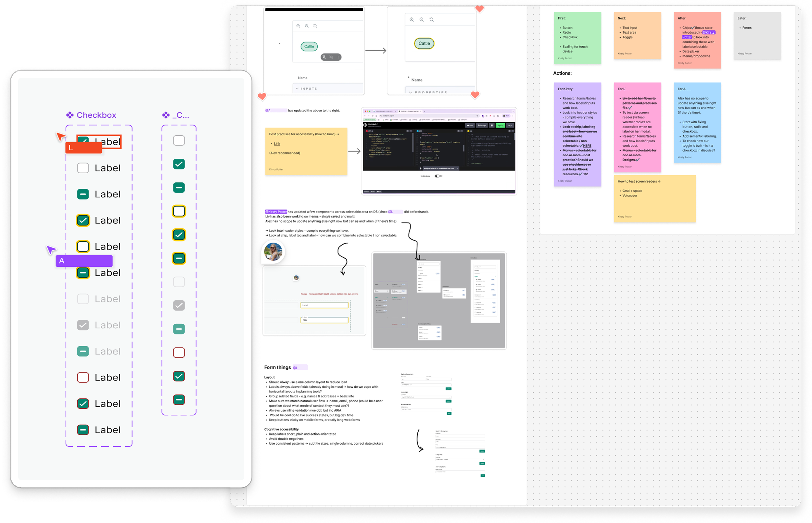Click red-outlined empty checkbox next to Label
This screenshot has height=523, width=812.
83,377
